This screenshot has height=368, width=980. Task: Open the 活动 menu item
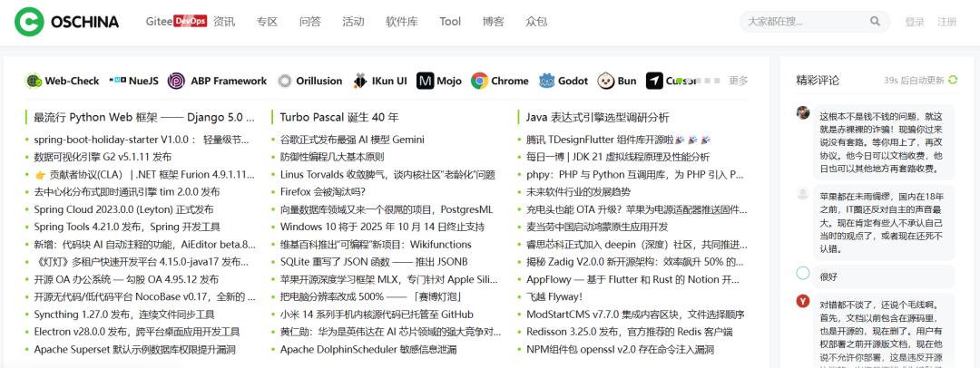pos(353,22)
